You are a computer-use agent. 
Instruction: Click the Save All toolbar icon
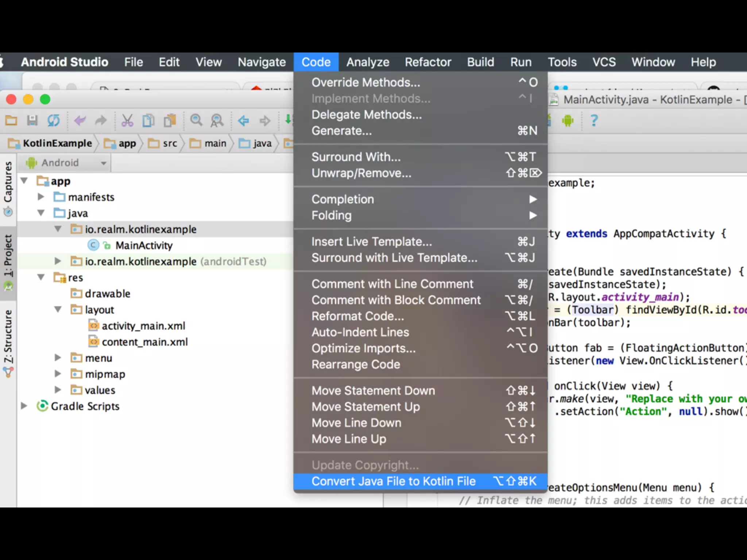32,120
